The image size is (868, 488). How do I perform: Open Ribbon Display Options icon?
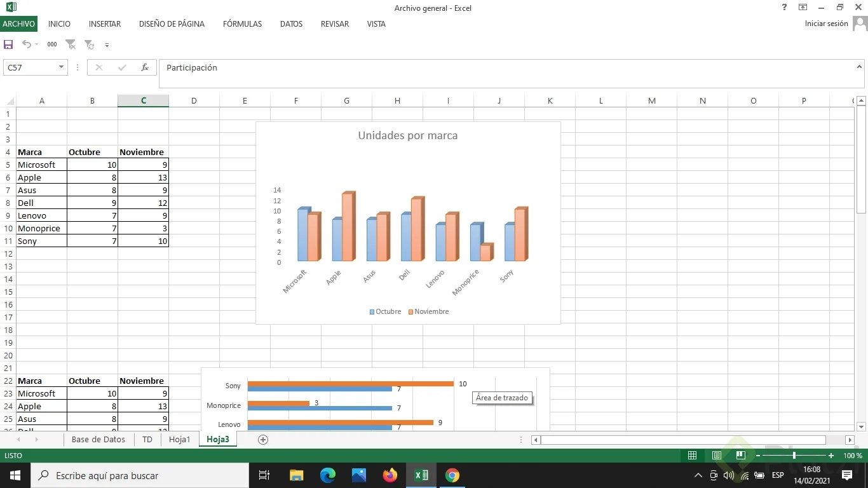click(x=803, y=7)
